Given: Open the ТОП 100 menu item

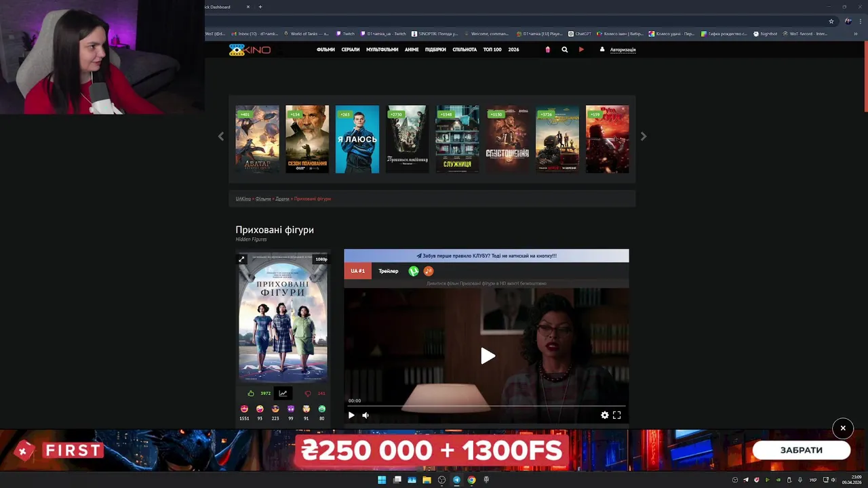Looking at the screenshot, I should [492, 49].
